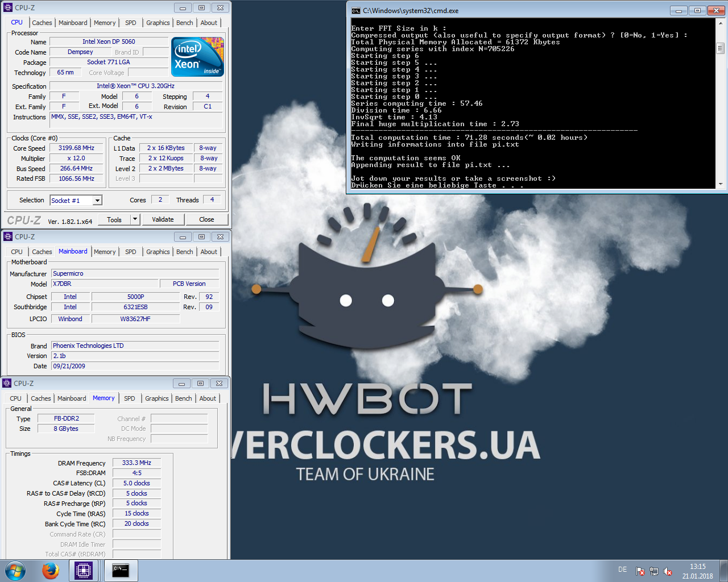728x582 pixels.
Task: Select SPD tab in Mainboard CPU-Z window
Action: [x=131, y=252]
